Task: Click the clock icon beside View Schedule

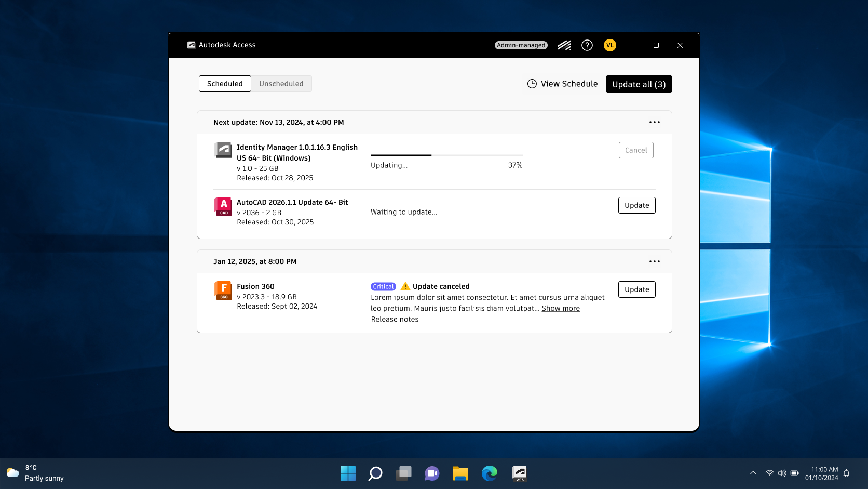Action: [x=532, y=84]
